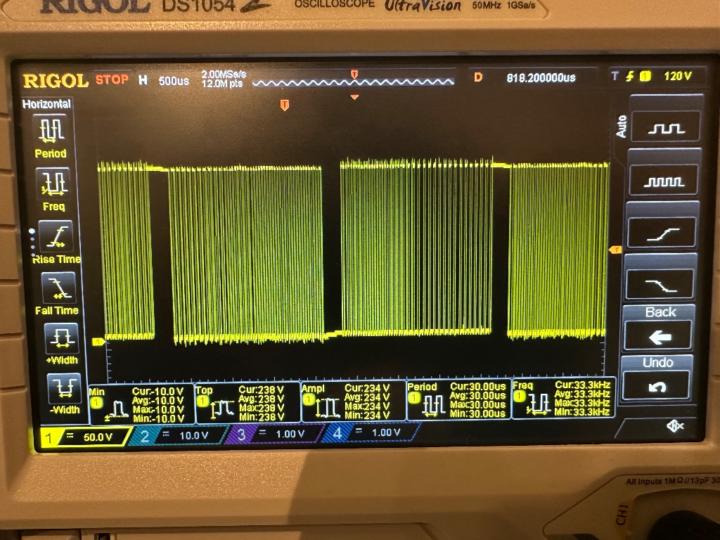Image resolution: width=720 pixels, height=540 pixels.
Task: Click the D 818.200000us delay readout
Action: coord(524,78)
